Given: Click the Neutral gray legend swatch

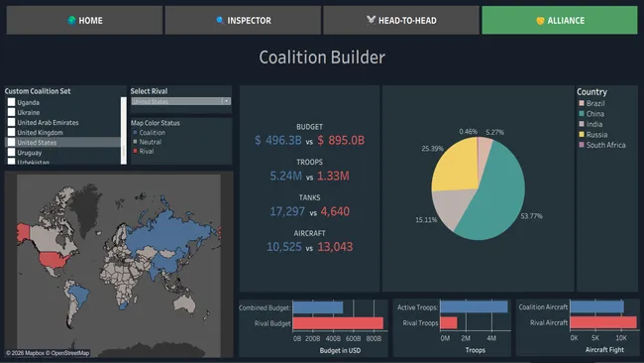Looking at the screenshot, I should click(135, 142).
